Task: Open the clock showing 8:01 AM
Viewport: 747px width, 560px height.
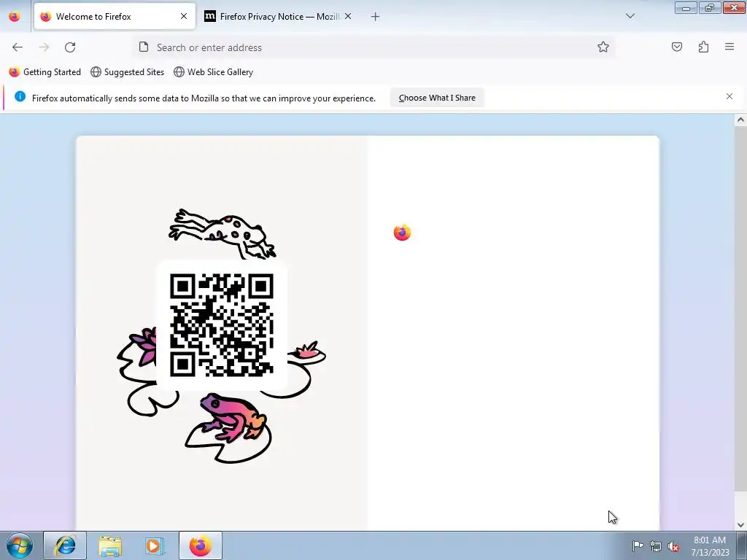Action: [x=710, y=546]
